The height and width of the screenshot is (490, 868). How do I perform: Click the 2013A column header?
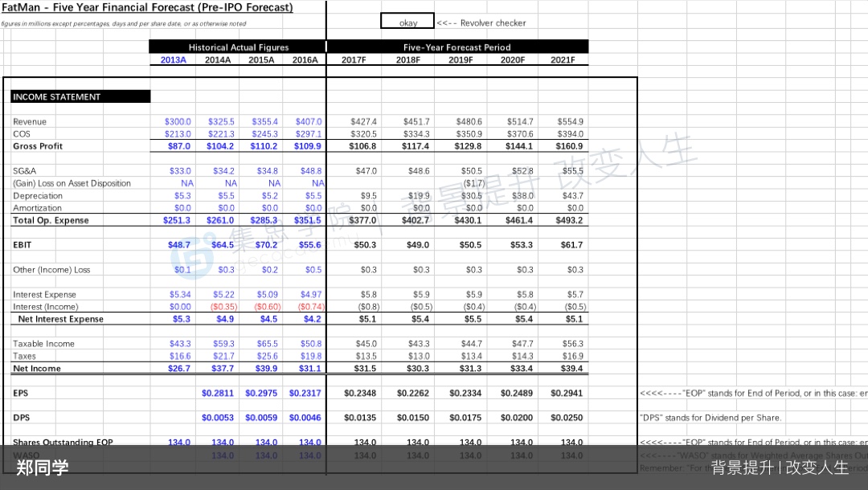point(174,59)
